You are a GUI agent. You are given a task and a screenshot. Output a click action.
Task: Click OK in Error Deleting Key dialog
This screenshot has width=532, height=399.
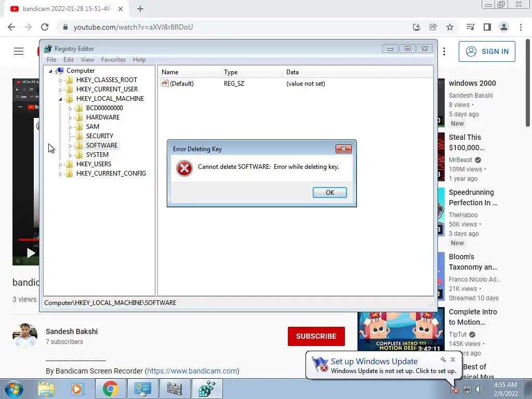329,192
